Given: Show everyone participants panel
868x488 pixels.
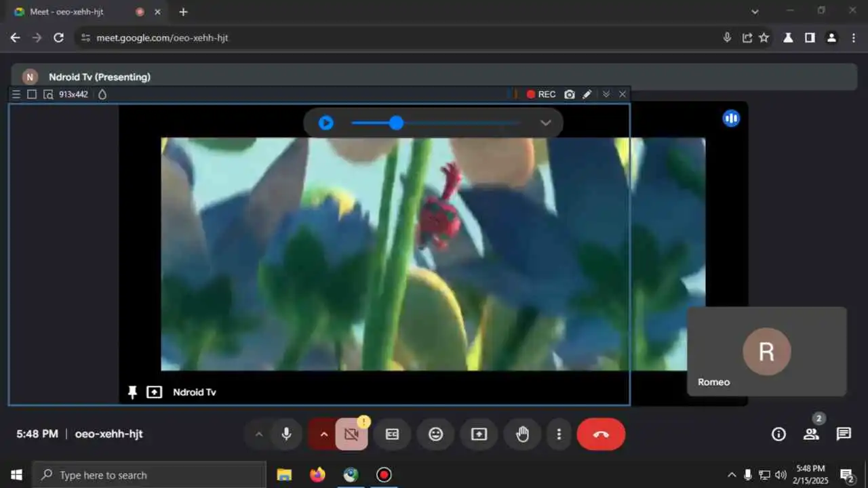Looking at the screenshot, I should (811, 434).
